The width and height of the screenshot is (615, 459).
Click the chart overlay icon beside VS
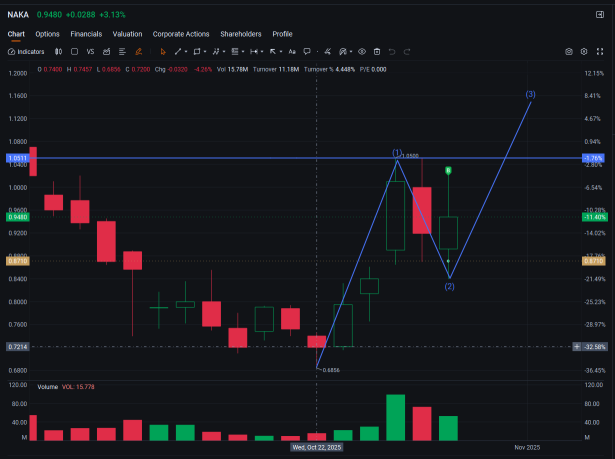(106, 52)
